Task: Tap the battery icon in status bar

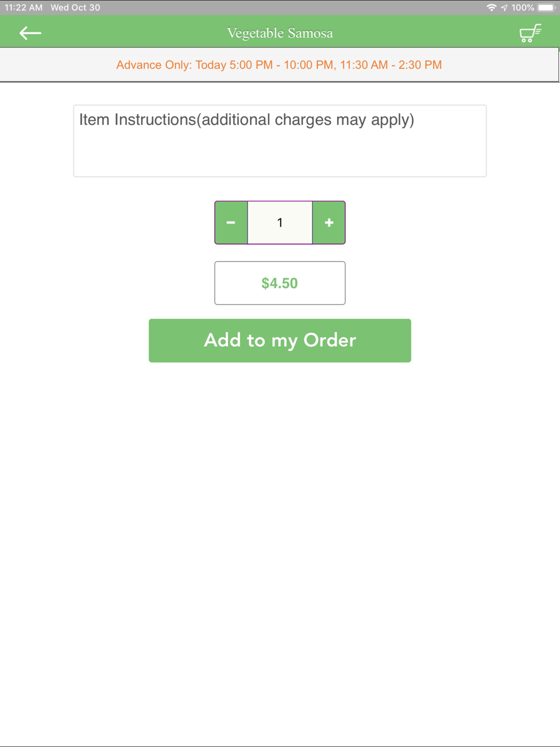Action: tap(546, 8)
